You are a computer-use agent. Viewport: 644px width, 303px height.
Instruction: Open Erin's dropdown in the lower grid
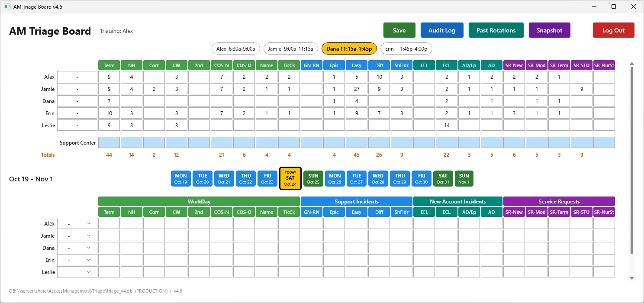(x=77, y=260)
